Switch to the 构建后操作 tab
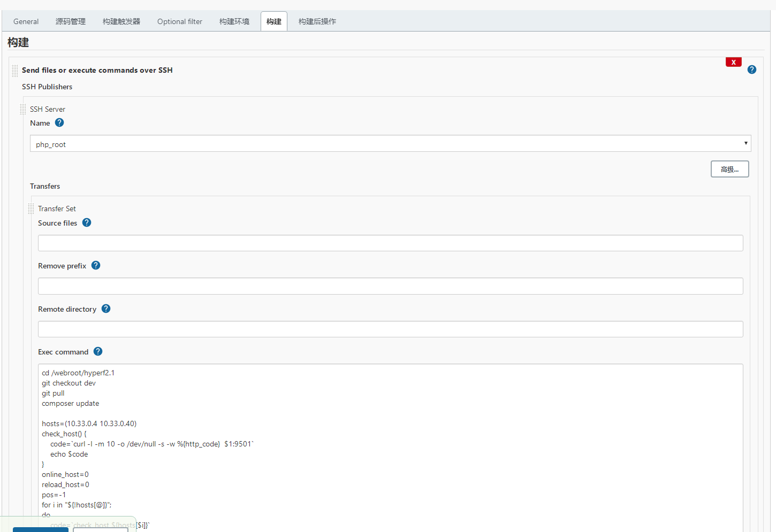Screen dimensions: 776x532 coord(317,21)
